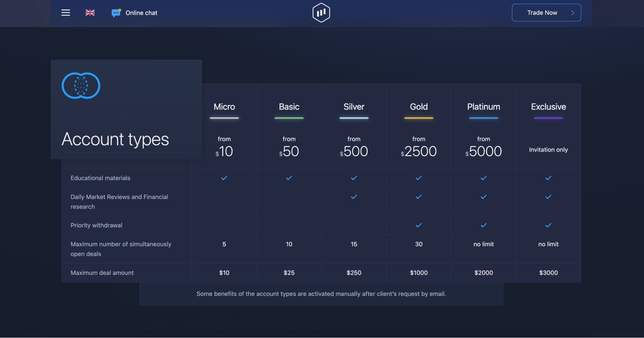The height and width of the screenshot is (338, 644).
Task: Open the hamburger navigation menu
Action: tap(66, 13)
